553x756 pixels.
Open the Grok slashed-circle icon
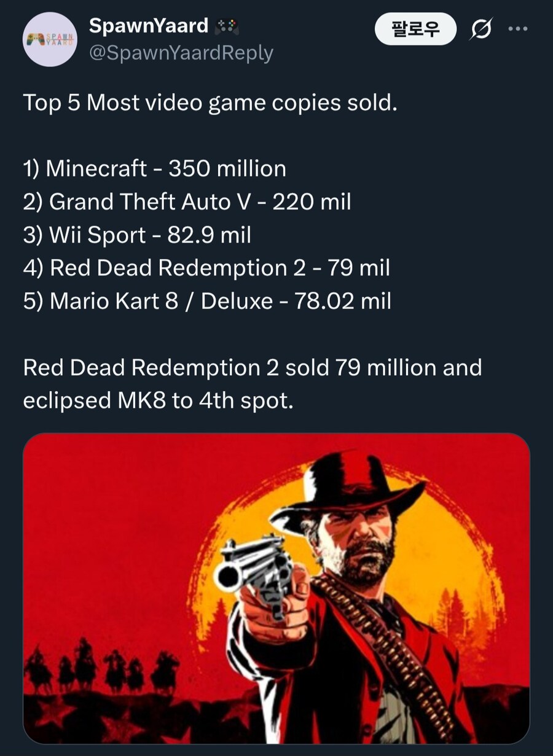(482, 29)
